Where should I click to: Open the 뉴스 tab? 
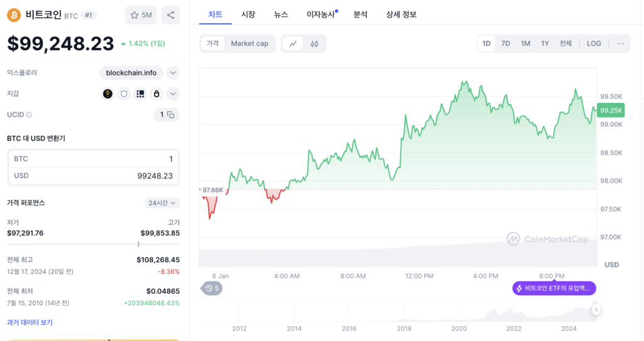click(x=281, y=14)
